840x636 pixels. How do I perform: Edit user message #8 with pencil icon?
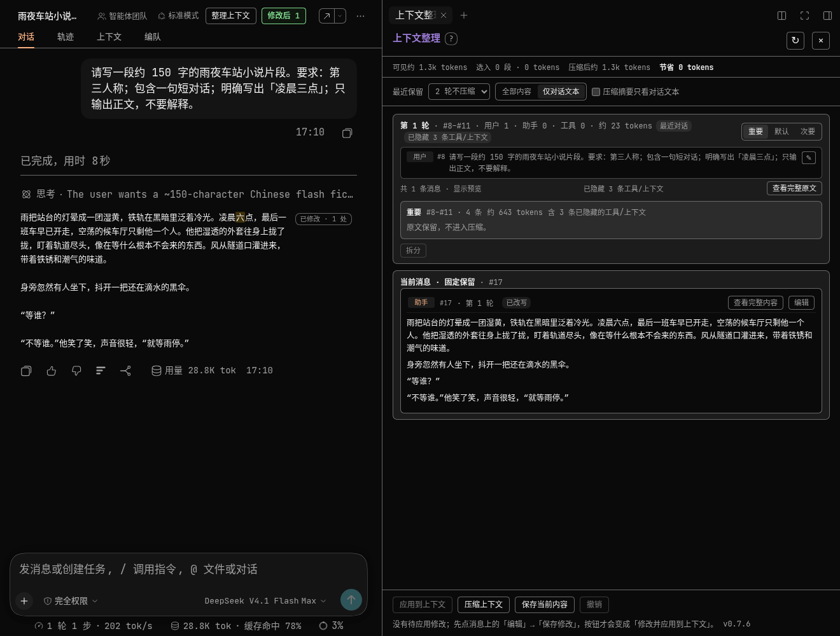click(x=809, y=158)
